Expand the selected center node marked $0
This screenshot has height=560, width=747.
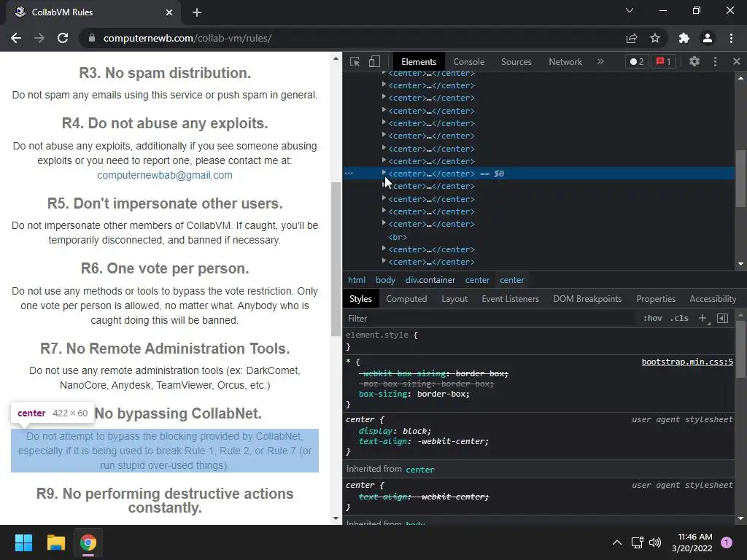tap(384, 173)
